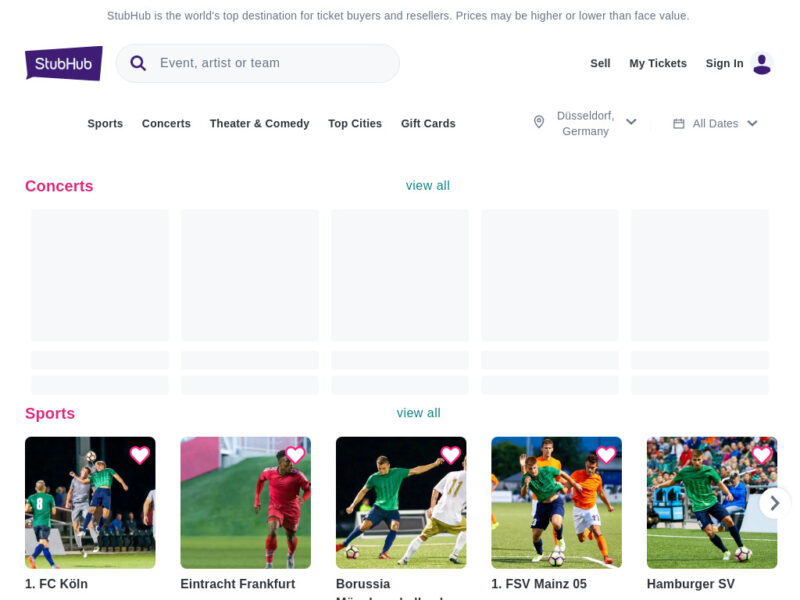Click the search magnifier icon
The image size is (800, 600).
coord(139,63)
